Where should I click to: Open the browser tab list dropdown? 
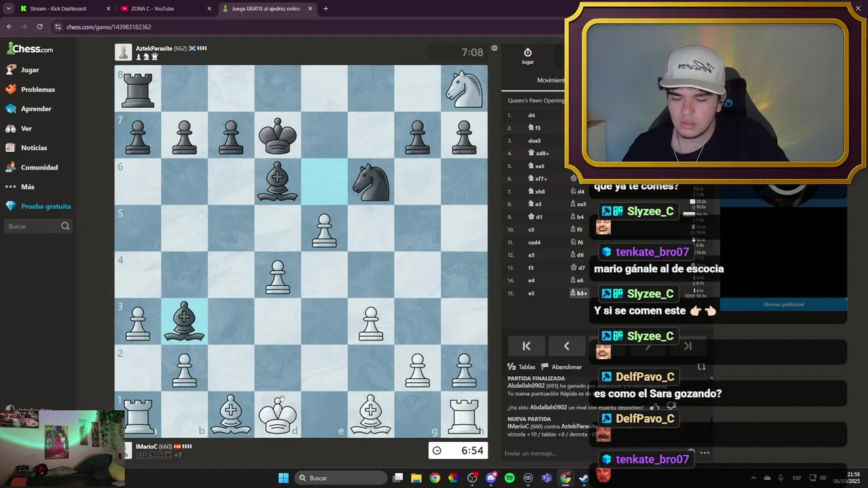[8, 9]
